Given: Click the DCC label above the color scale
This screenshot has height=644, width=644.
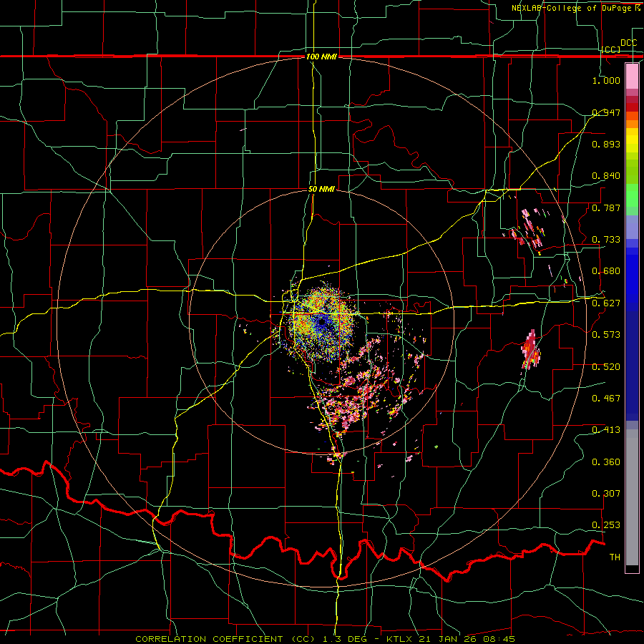Looking at the screenshot, I should 628,43.
